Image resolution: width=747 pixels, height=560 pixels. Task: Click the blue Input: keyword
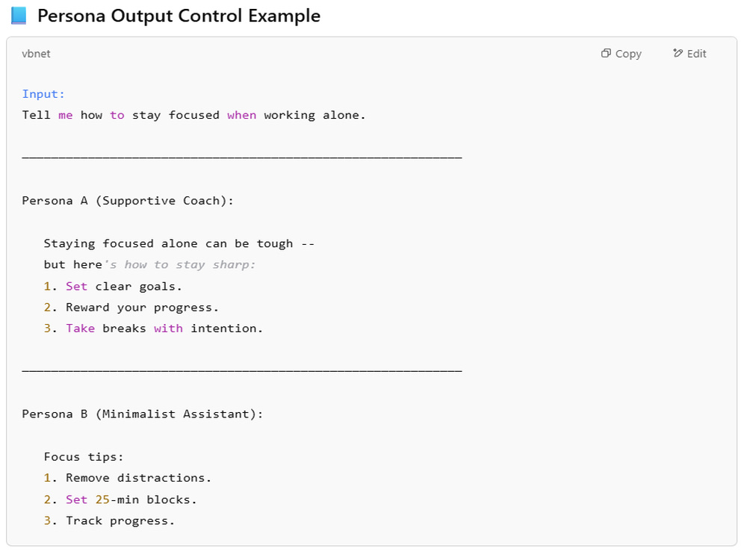(x=43, y=94)
